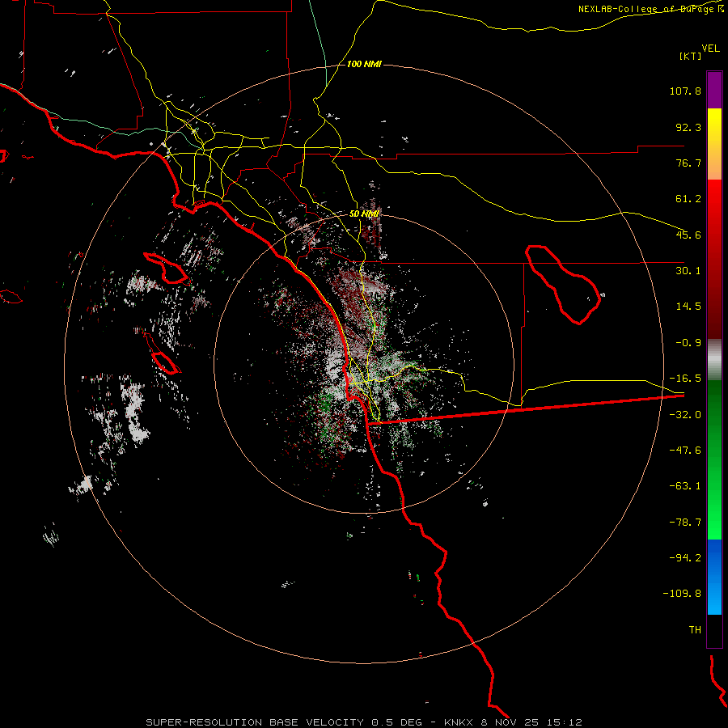Click the -47.6 value on velocity scale
This screenshot has height=728, width=728.
click(x=685, y=451)
